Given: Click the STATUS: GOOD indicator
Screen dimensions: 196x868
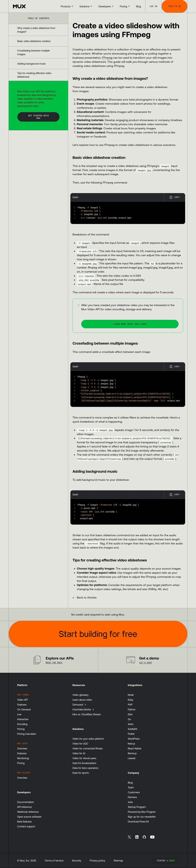Looking at the screenshot, I should click(166, 860).
